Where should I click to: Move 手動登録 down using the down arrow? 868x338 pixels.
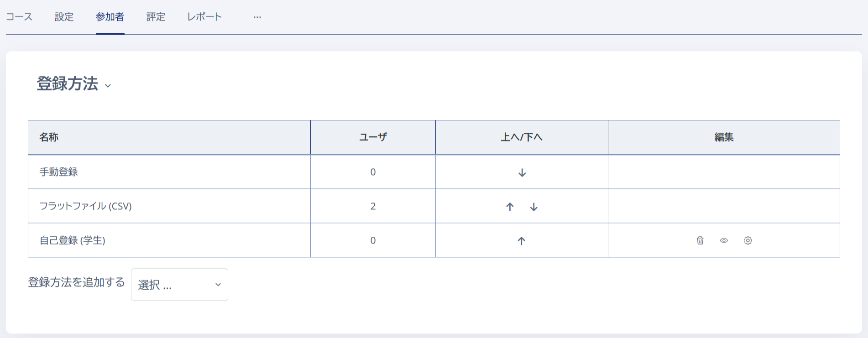[522, 172]
